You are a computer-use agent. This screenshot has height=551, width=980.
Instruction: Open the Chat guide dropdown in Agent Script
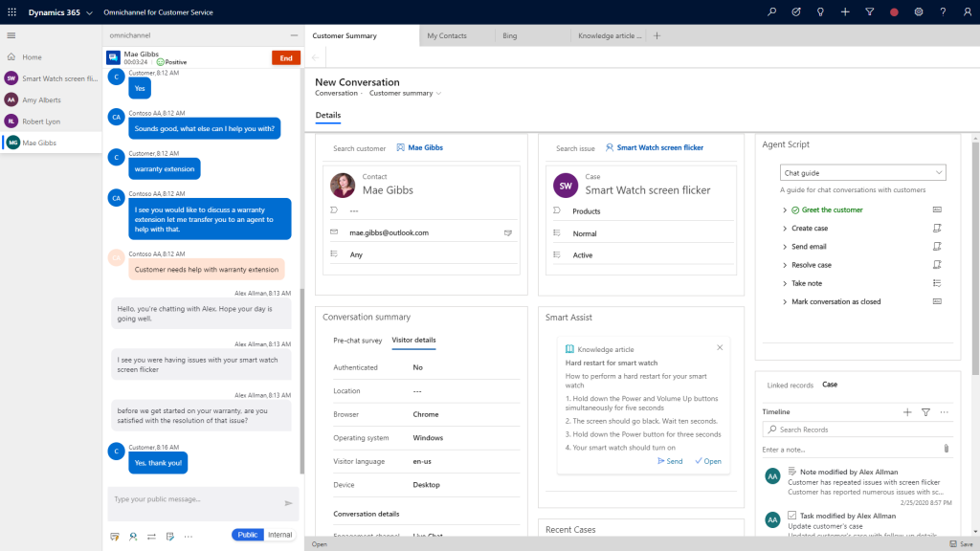[861, 170]
